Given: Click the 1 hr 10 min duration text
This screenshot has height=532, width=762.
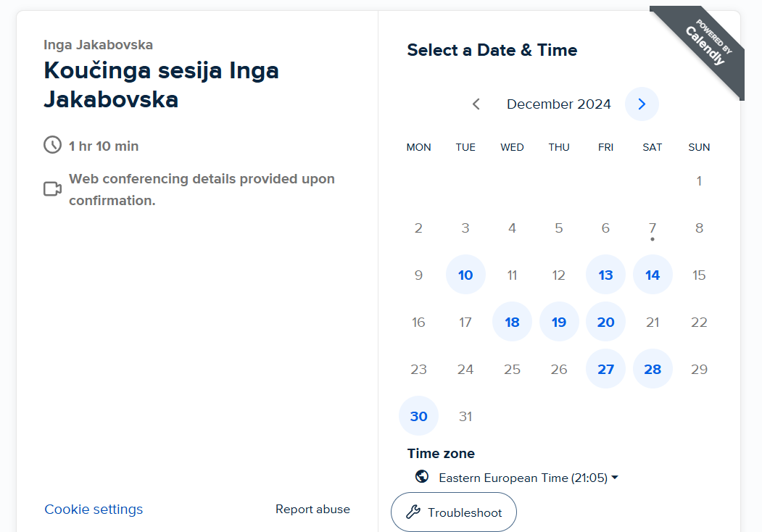Looking at the screenshot, I should tap(104, 146).
